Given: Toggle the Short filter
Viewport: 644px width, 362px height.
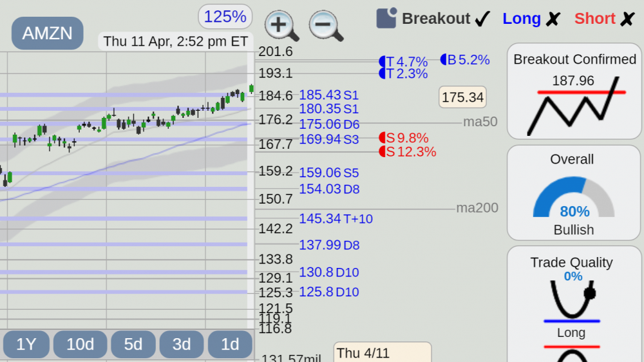Looking at the screenshot, I should (x=605, y=19).
